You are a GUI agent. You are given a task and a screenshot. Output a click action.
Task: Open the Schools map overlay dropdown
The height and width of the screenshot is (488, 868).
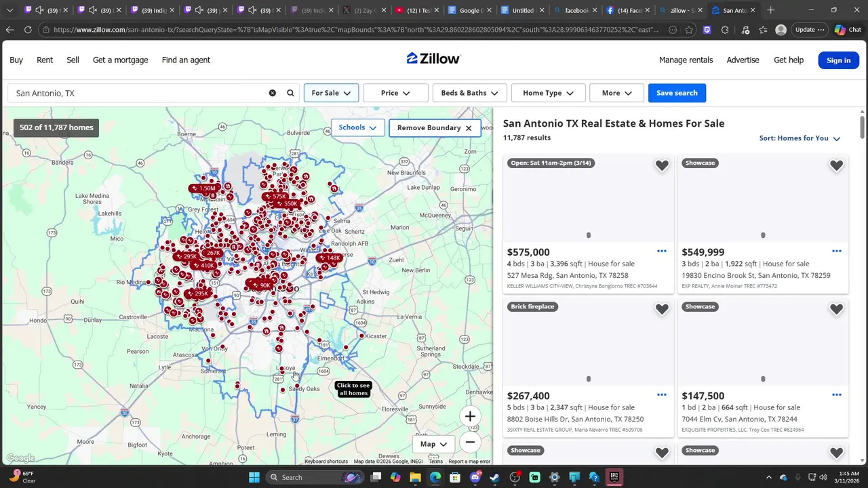tap(357, 127)
